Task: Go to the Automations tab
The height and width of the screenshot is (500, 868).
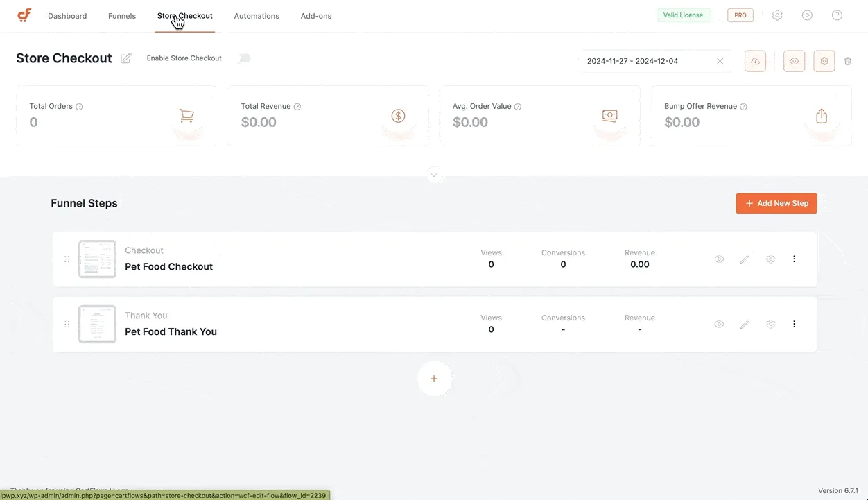Action: pyautogui.click(x=257, y=16)
